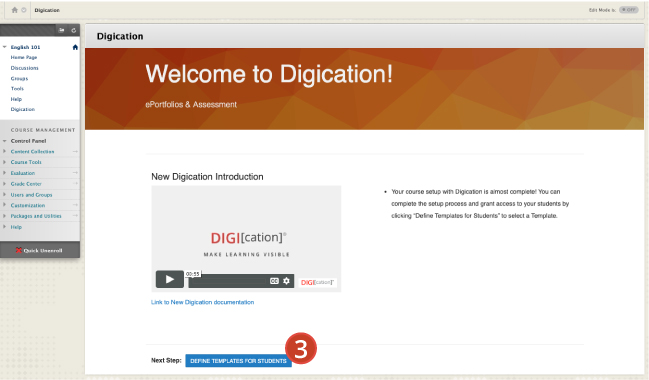Open the recent-history clock icon in breadcrumb
The height and width of the screenshot is (380, 649).
click(x=24, y=10)
